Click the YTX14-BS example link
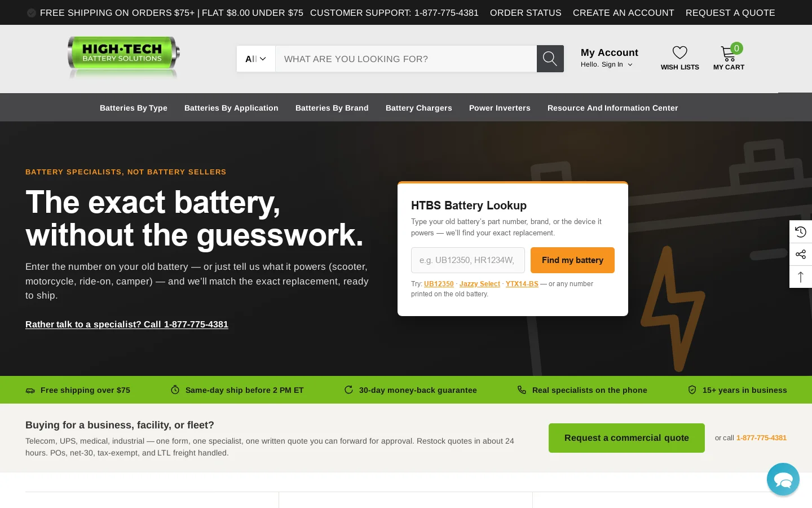The image size is (812, 508). [x=522, y=284]
